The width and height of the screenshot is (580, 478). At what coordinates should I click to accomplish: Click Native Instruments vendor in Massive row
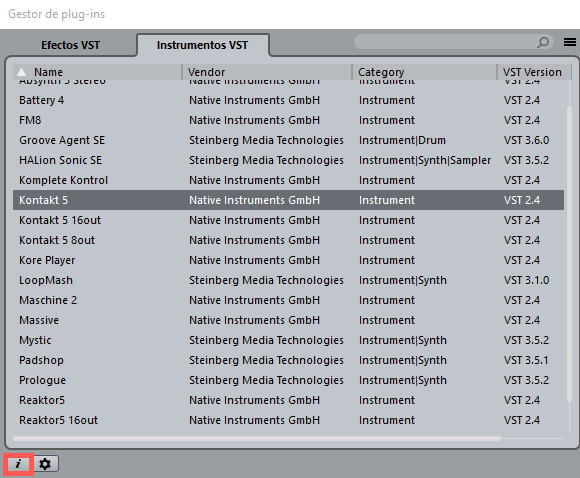pyautogui.click(x=254, y=320)
